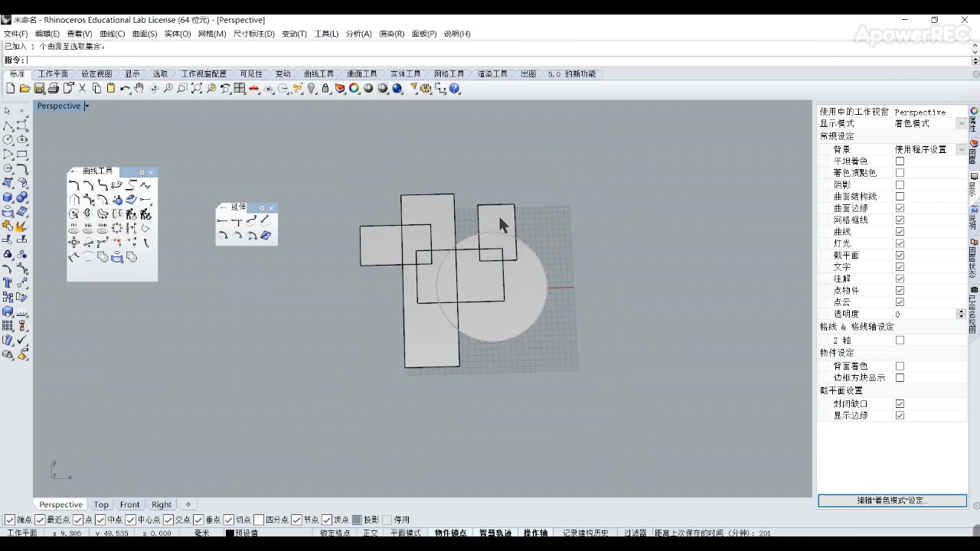Toggle 端点 object snap checkbox
This screenshot has width=980, height=551.
10,520
